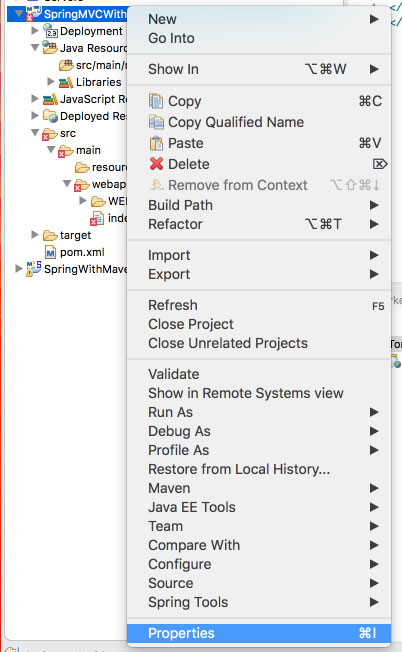Viewport: 402px width, 652px height.
Task: Click the Copy Qualified Name icon
Action: coord(156,122)
